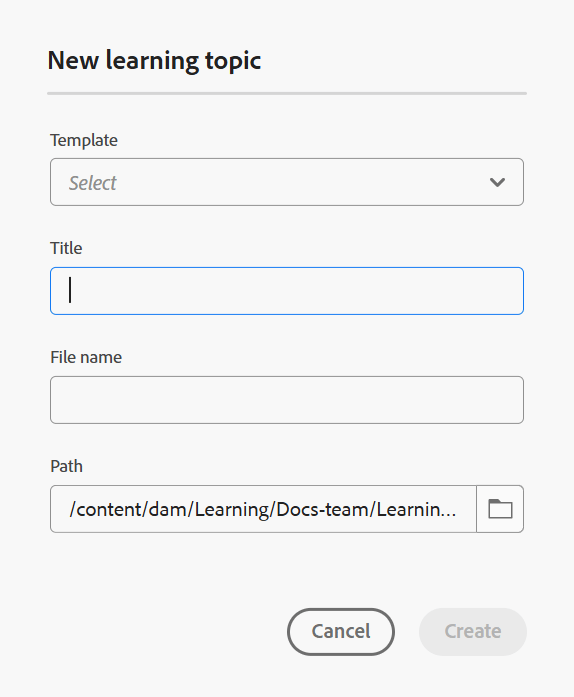Open the Template combo box showing Select

coord(287,182)
